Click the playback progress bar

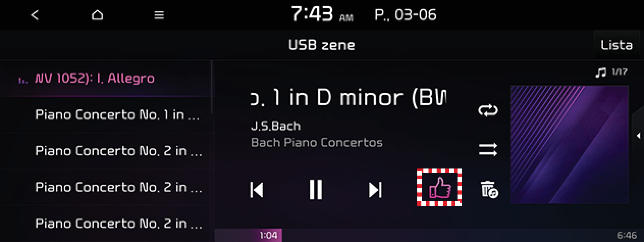point(429,235)
